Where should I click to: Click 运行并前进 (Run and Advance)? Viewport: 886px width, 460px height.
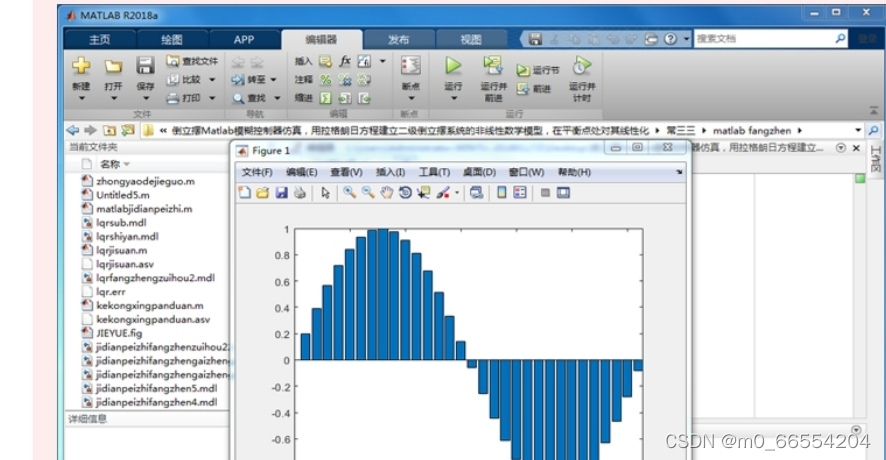coord(493,79)
